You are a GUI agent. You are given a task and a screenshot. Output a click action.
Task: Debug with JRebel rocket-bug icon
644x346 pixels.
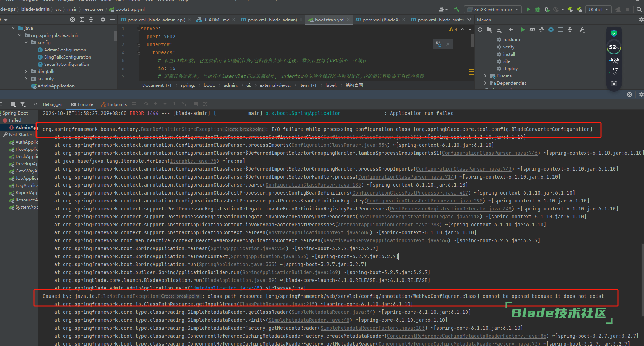579,9
